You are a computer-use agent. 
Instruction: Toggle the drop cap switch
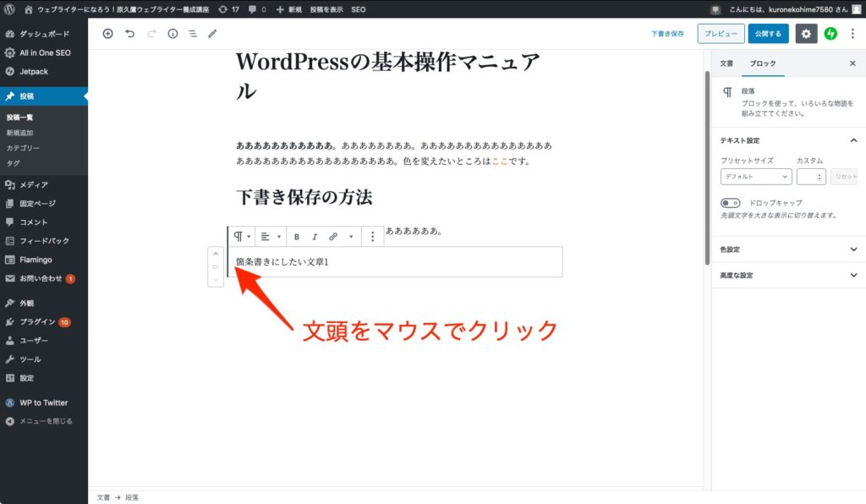coord(730,203)
